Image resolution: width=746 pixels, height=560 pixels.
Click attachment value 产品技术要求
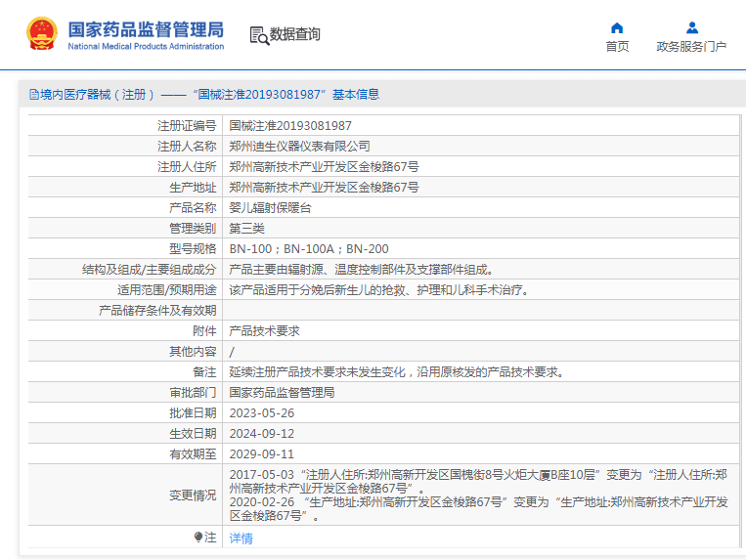click(x=265, y=331)
